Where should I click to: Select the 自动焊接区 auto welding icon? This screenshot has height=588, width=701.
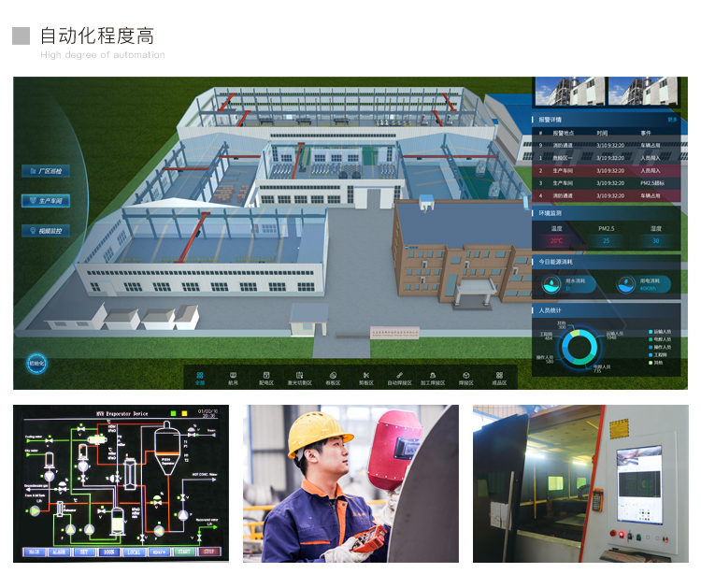tap(399, 377)
